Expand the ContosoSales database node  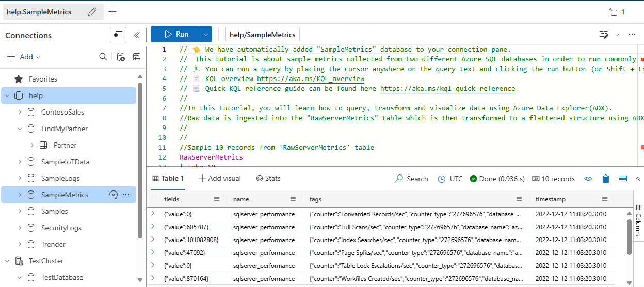click(x=20, y=112)
